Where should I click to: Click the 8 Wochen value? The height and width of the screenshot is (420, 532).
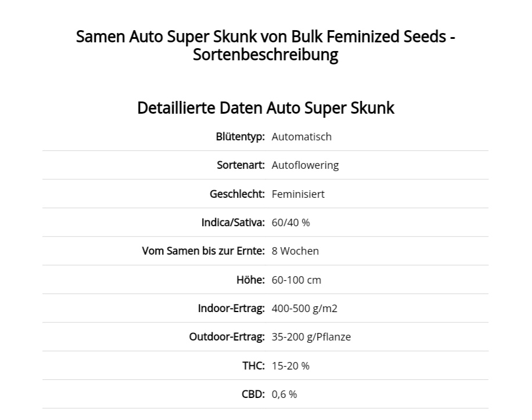point(295,251)
